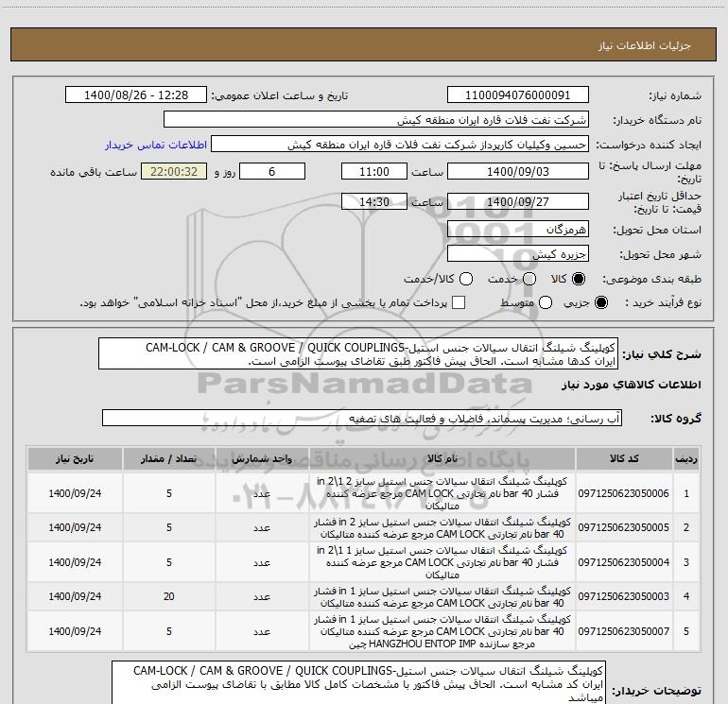
Task: Click the response deadline date 1400/09/03
Action: click(x=518, y=171)
